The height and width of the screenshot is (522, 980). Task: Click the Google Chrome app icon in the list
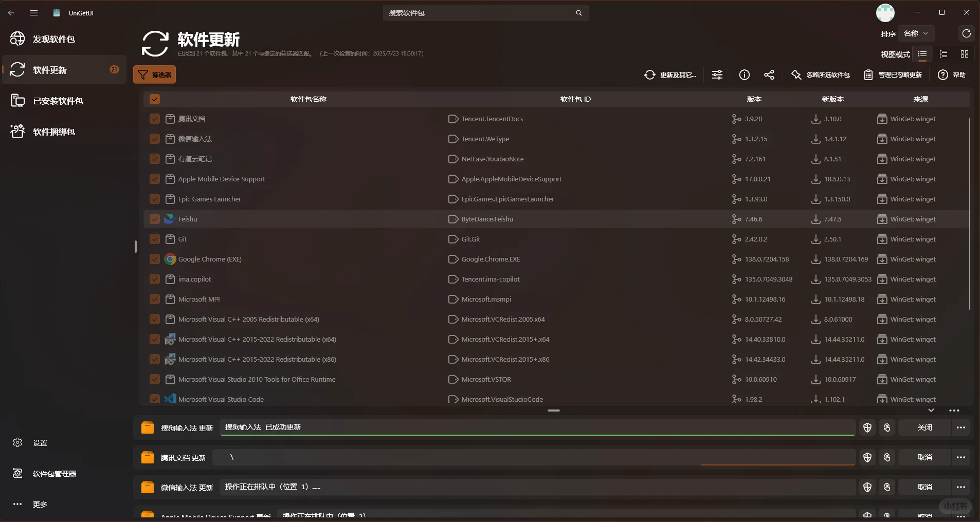pyautogui.click(x=170, y=259)
